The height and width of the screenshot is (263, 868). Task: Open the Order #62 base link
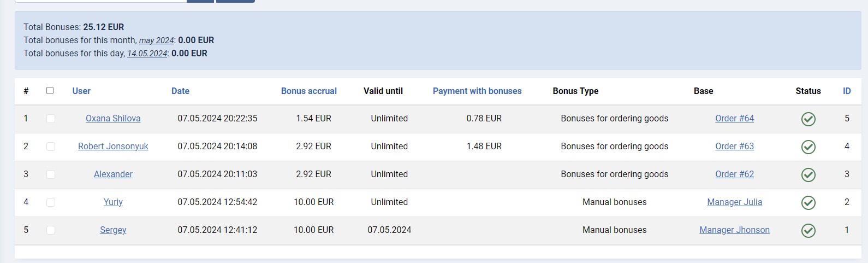[x=734, y=174]
